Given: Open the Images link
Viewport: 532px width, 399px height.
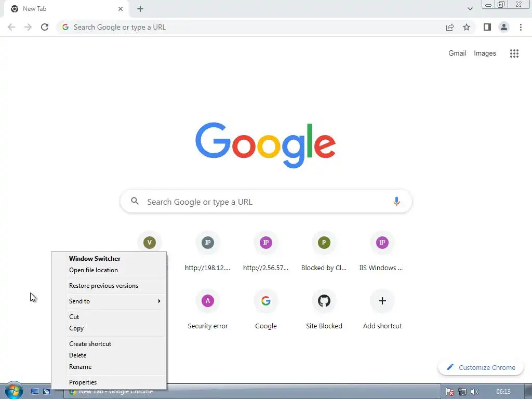Looking at the screenshot, I should point(485,54).
